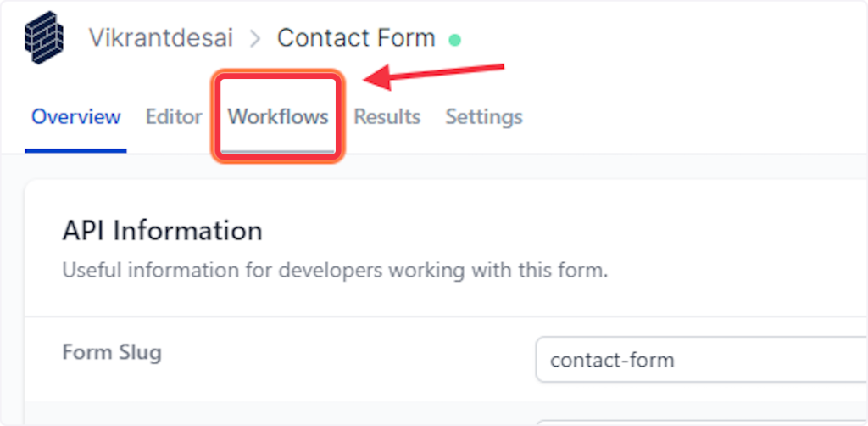Focus the contact-form slug input field
This screenshot has width=868, height=426.
pos(695,360)
